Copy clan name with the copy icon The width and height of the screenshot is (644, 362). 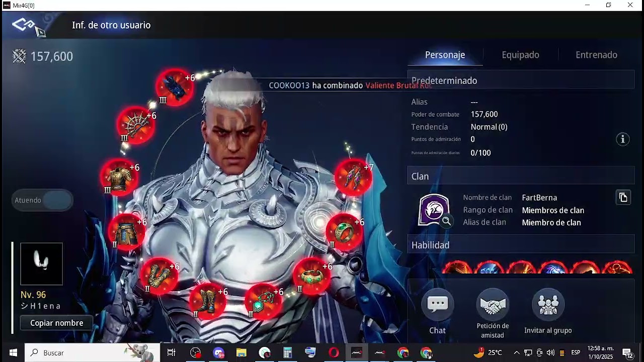pyautogui.click(x=623, y=198)
